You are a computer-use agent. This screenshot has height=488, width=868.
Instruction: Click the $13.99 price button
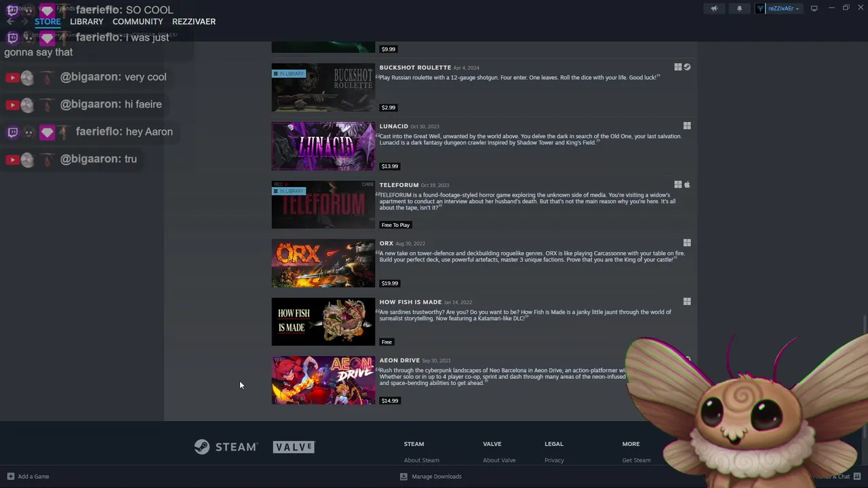[x=389, y=166]
